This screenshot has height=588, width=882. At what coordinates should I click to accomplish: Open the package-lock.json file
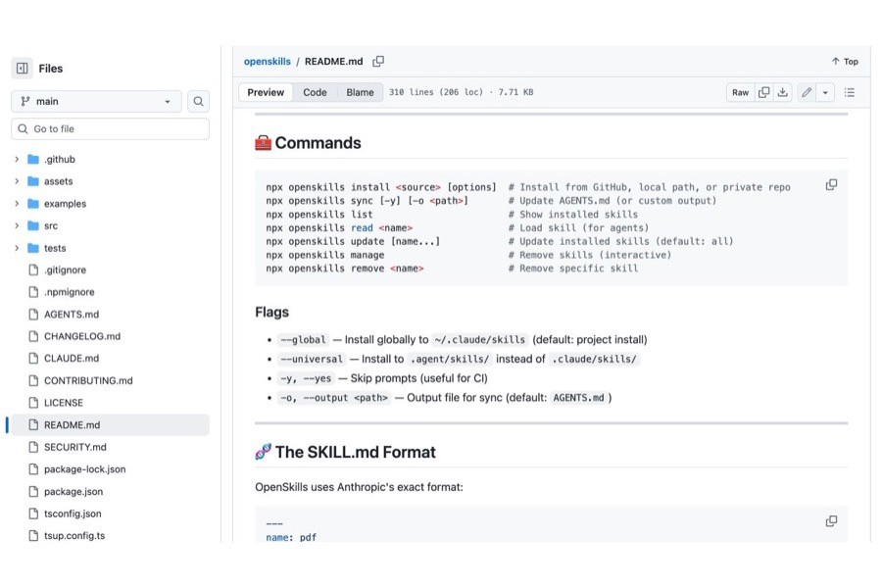[84, 469]
